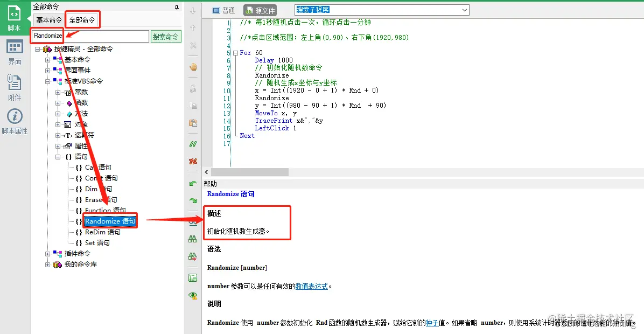Click the 我的命令库 library icon
644x334 pixels.
click(x=58, y=265)
